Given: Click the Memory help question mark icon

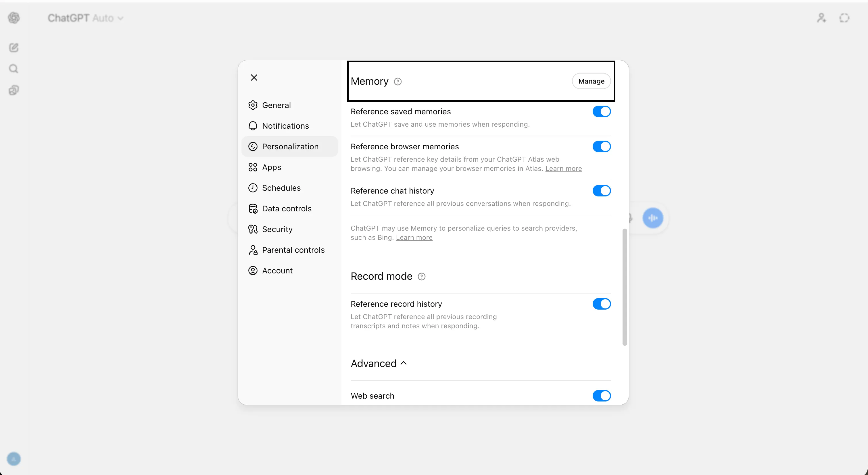Looking at the screenshot, I should (397, 82).
